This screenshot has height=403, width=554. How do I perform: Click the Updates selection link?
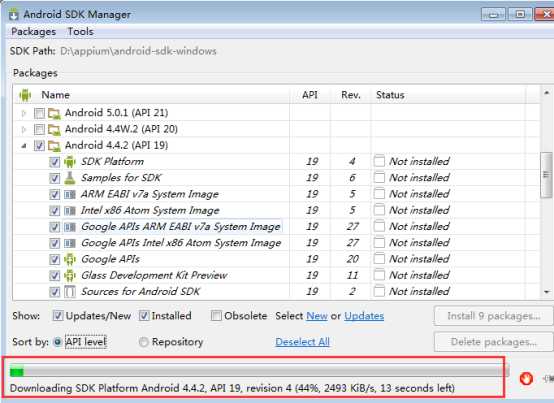(x=364, y=316)
